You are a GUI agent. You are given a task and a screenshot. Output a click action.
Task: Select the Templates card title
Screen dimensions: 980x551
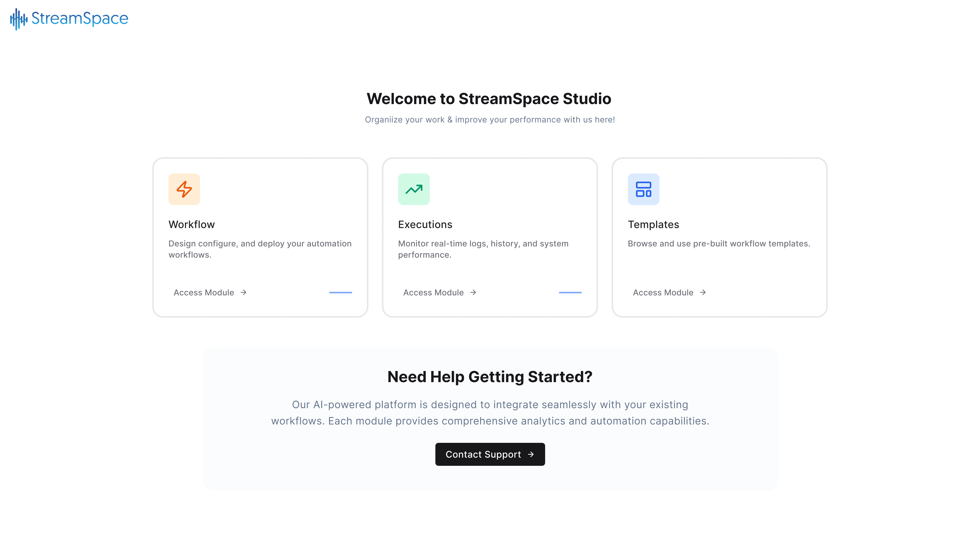pyautogui.click(x=653, y=224)
